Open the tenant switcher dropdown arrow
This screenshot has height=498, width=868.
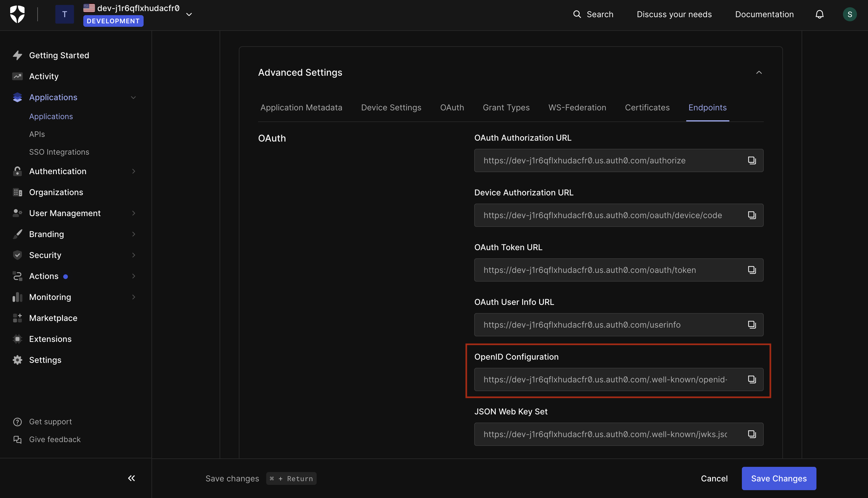pyautogui.click(x=189, y=14)
